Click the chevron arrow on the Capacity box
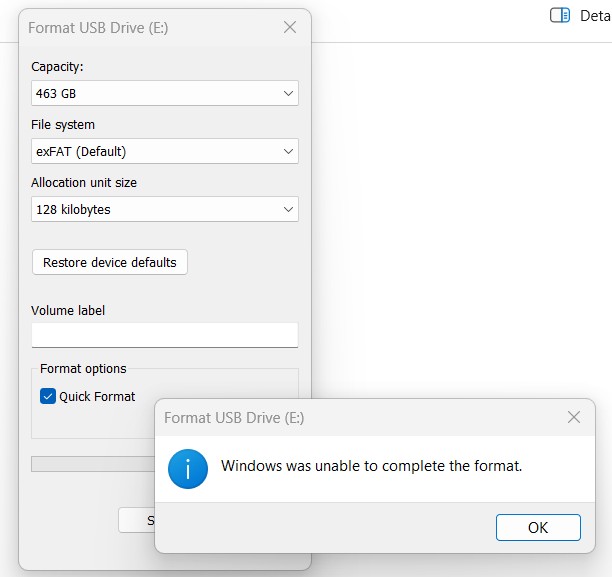The height and width of the screenshot is (577, 612). click(x=288, y=94)
